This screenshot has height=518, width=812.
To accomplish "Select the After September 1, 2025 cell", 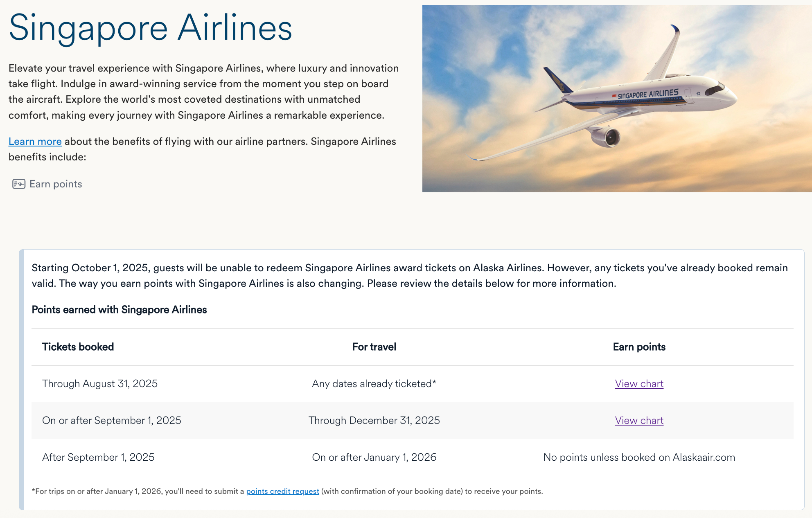I will 98,457.
